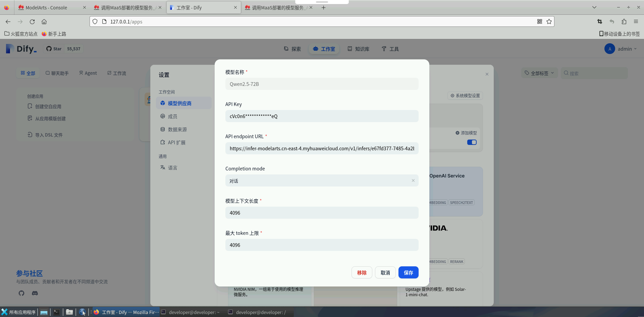The image size is (644, 317).
Task: Click Create Blank App (创建空白应用)
Action: (44, 106)
